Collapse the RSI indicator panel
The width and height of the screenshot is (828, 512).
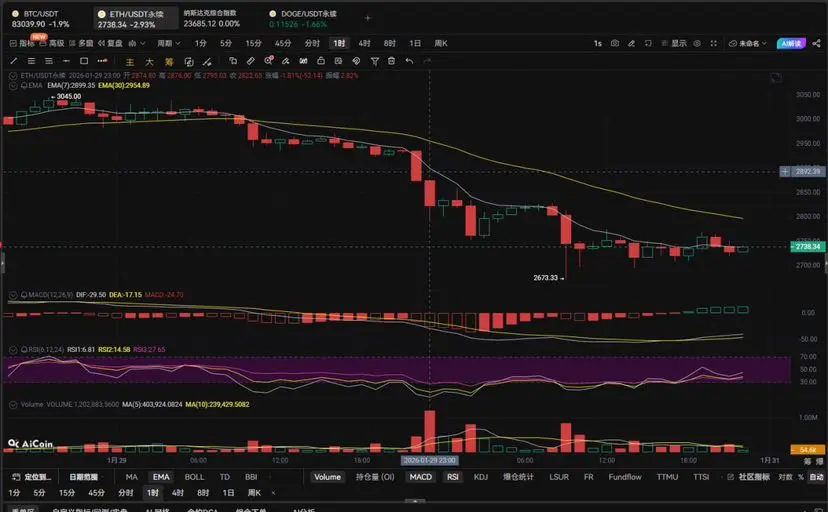(x=13, y=349)
